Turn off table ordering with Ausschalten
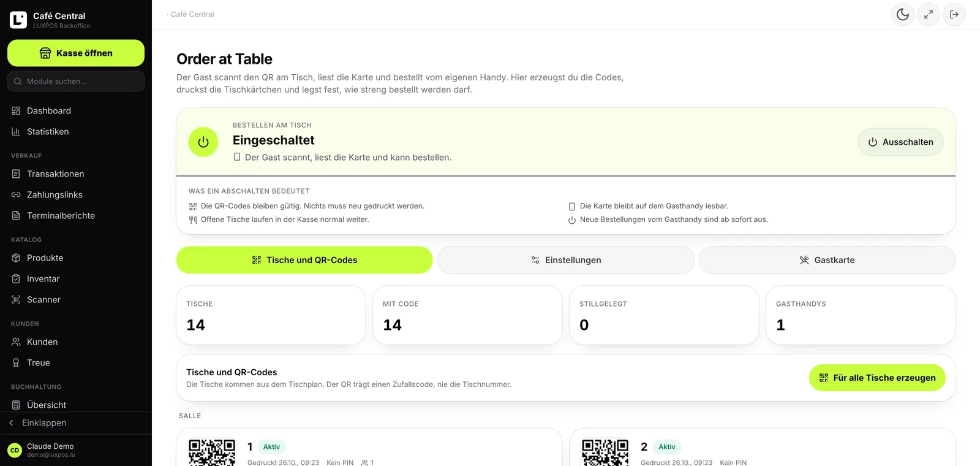980x466 pixels. click(900, 142)
